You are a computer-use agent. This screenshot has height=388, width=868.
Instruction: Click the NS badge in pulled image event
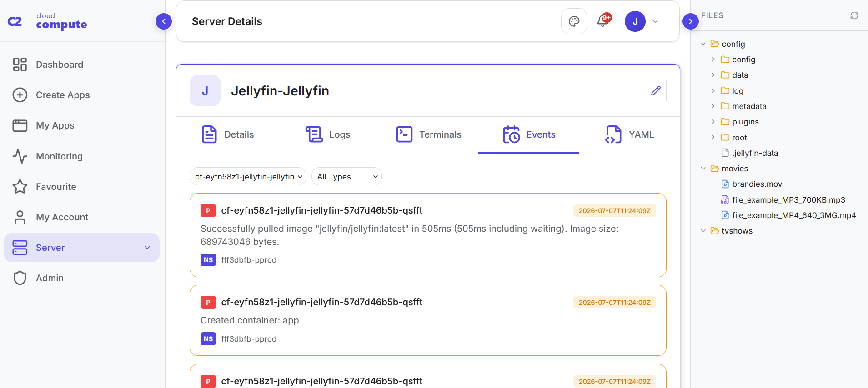point(208,260)
